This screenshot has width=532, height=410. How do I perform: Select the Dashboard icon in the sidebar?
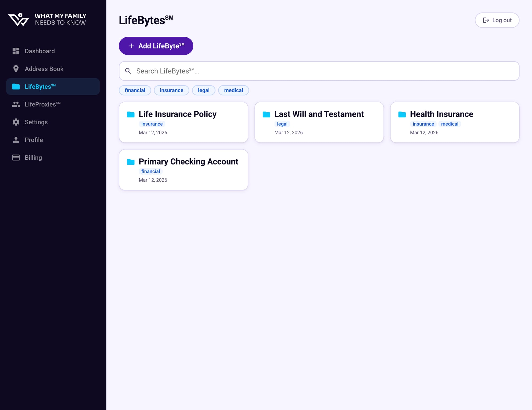tap(16, 51)
